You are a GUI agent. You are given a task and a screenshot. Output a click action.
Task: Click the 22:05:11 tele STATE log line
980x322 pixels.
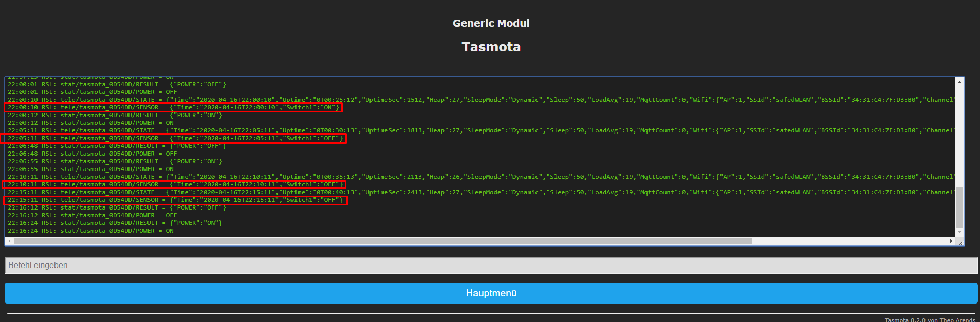coord(480,130)
